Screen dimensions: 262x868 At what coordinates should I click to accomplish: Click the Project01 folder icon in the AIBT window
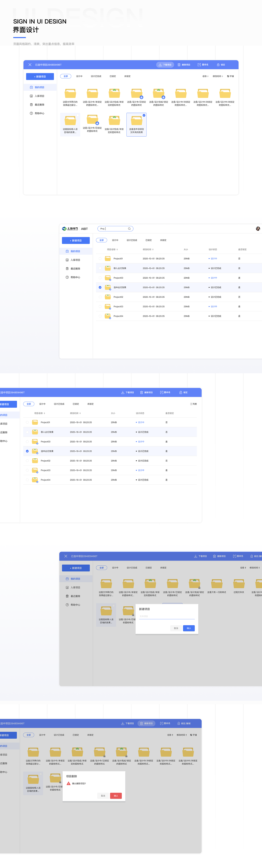tap(108, 259)
